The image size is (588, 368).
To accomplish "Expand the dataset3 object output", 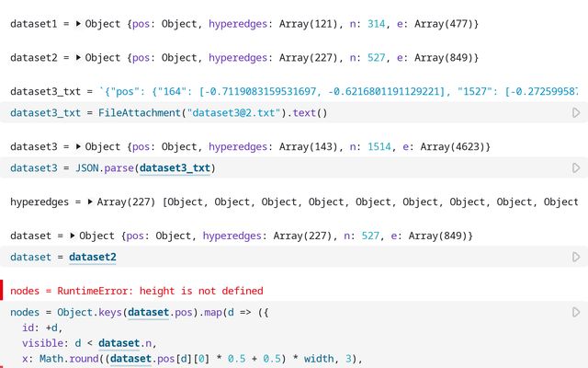I will coord(78,147).
